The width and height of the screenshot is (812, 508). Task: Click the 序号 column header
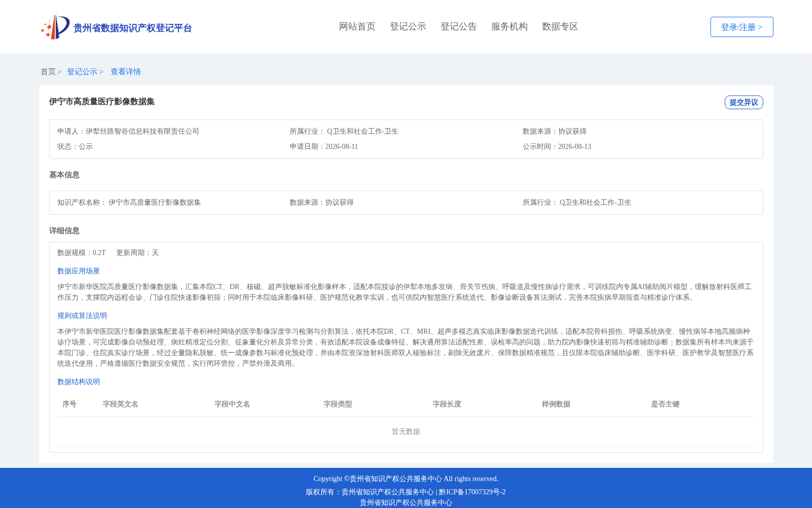[x=70, y=404]
